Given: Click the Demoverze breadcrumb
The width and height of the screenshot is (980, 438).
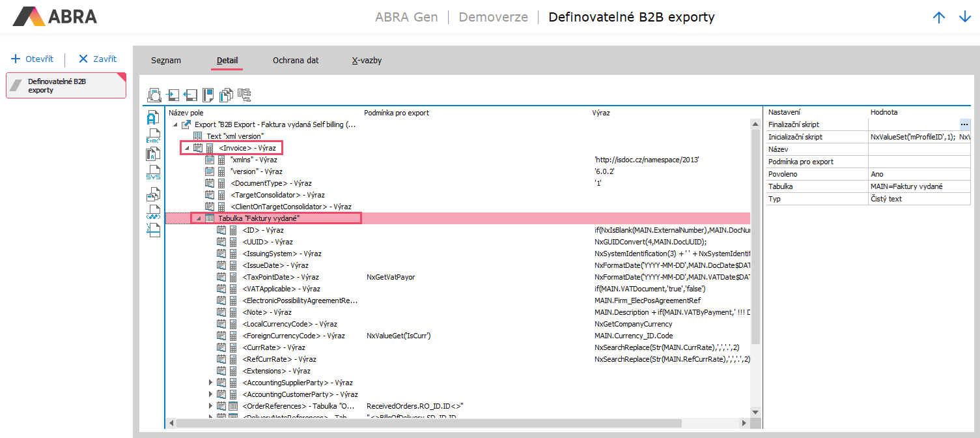Looking at the screenshot, I should pos(493,17).
